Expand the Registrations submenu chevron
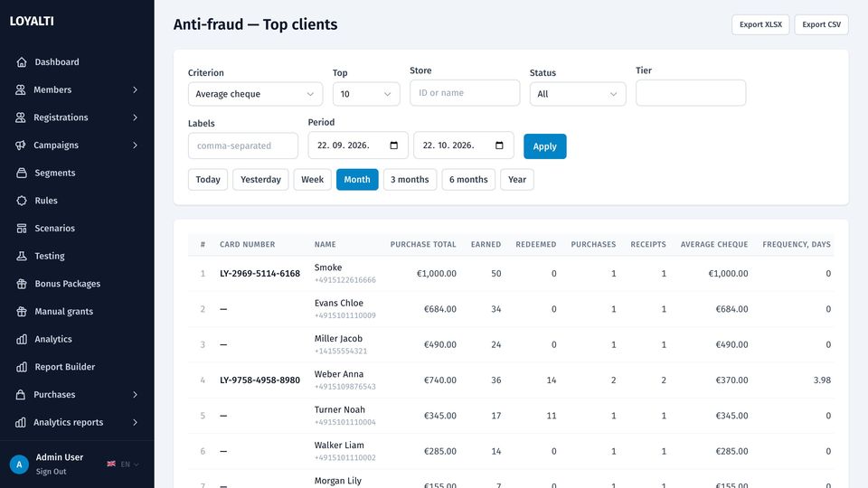This screenshot has width=868, height=488. (x=135, y=117)
